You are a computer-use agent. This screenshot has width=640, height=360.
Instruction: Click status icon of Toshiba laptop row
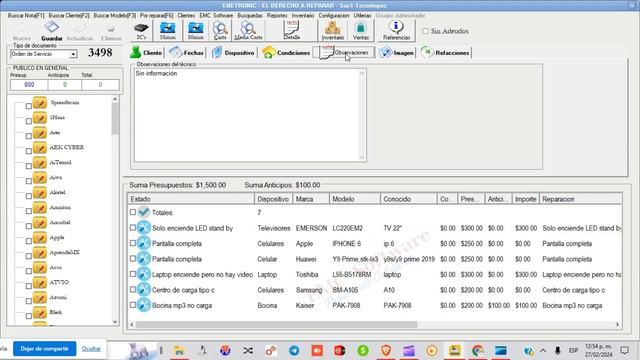144,274
